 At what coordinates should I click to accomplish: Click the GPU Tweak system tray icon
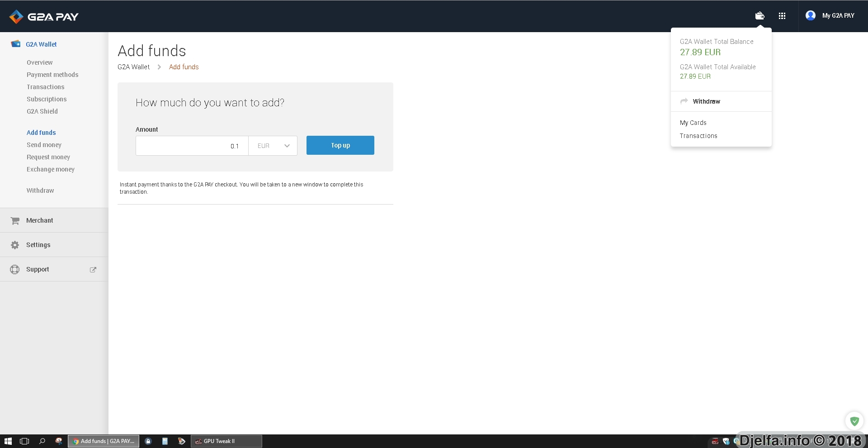coord(715,441)
